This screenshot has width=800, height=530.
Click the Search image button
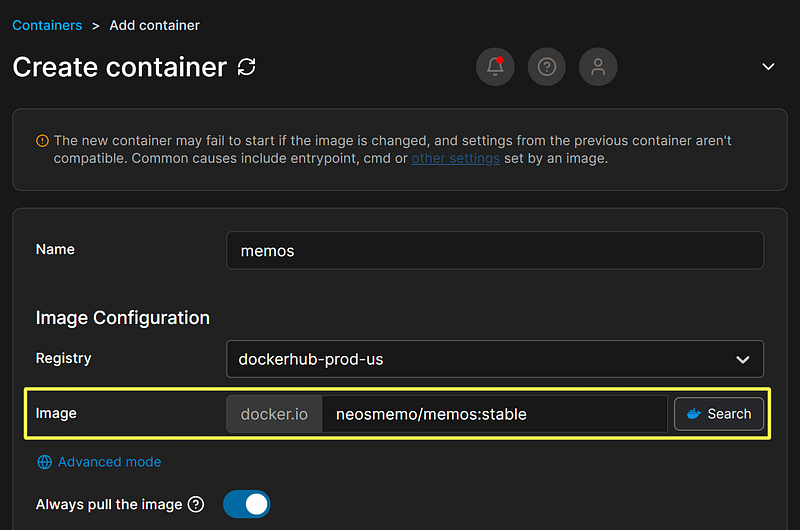pos(719,414)
